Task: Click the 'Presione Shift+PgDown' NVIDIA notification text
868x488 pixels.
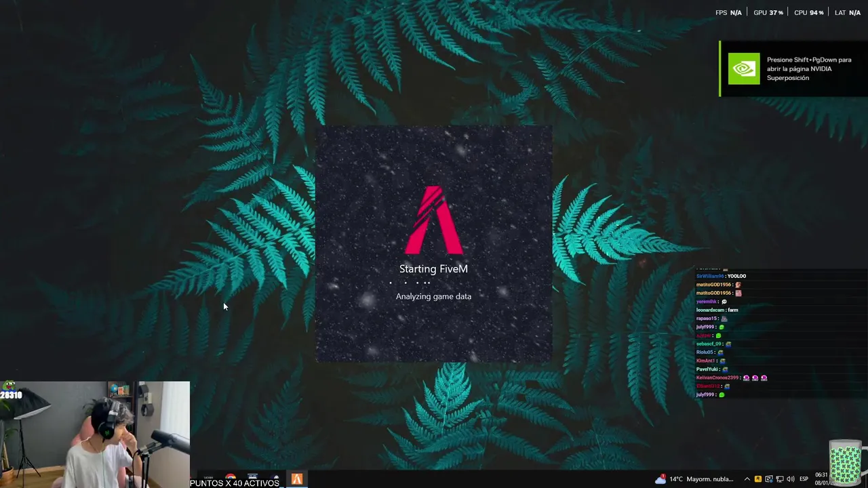Action: [x=809, y=68]
